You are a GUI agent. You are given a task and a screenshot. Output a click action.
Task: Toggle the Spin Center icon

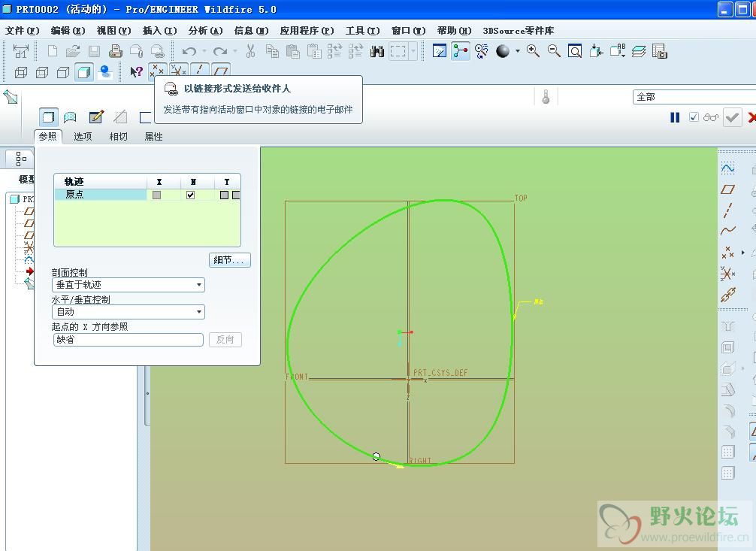pyautogui.click(x=461, y=50)
